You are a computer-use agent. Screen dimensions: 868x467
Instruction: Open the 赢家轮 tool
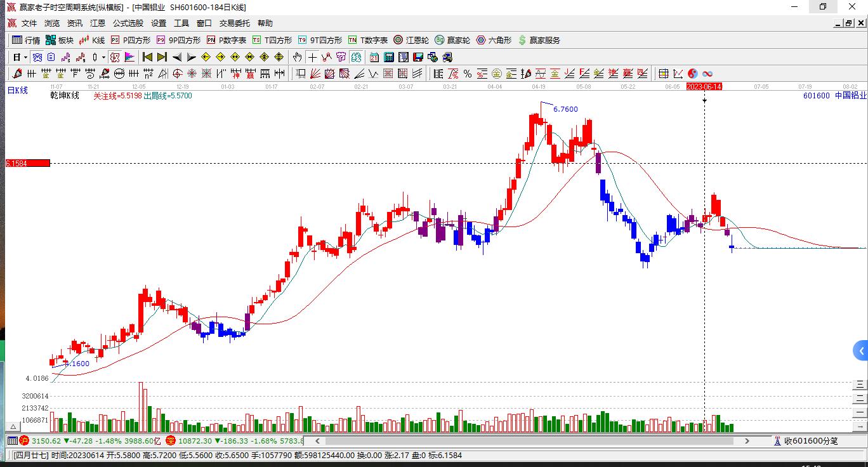tap(452, 40)
